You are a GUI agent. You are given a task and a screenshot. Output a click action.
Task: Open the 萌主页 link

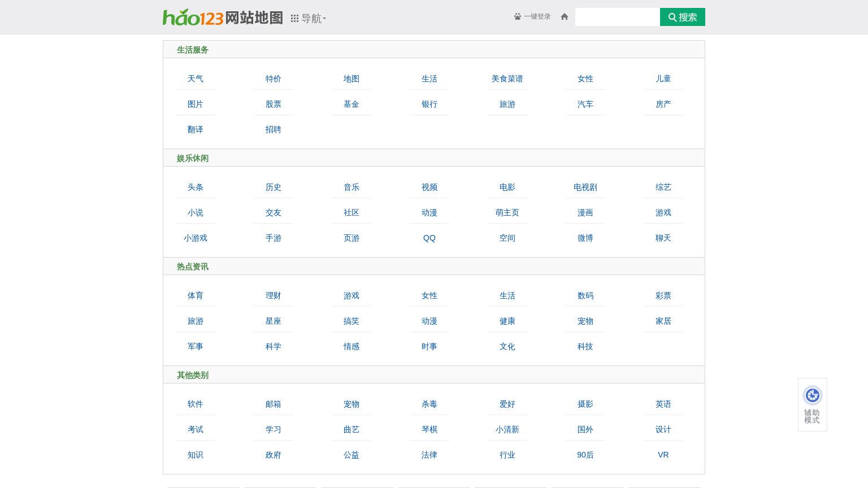(x=507, y=212)
